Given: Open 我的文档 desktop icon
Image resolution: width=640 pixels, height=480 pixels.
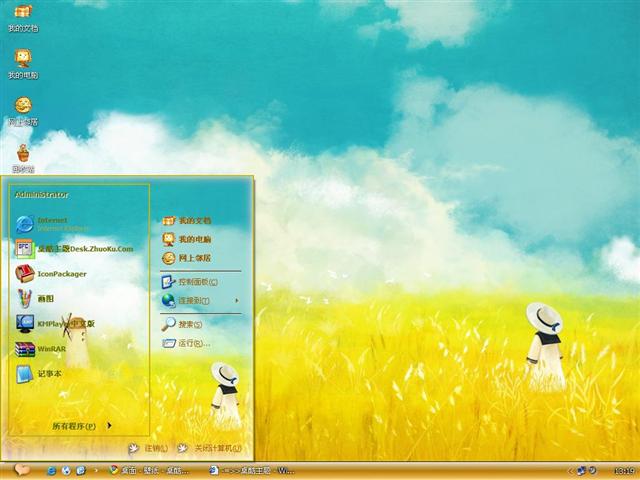Looking at the screenshot, I should (23, 18).
